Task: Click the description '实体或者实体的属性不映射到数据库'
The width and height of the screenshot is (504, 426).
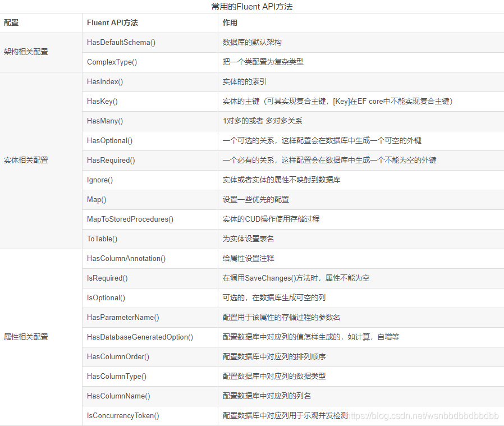Action: [x=282, y=180]
